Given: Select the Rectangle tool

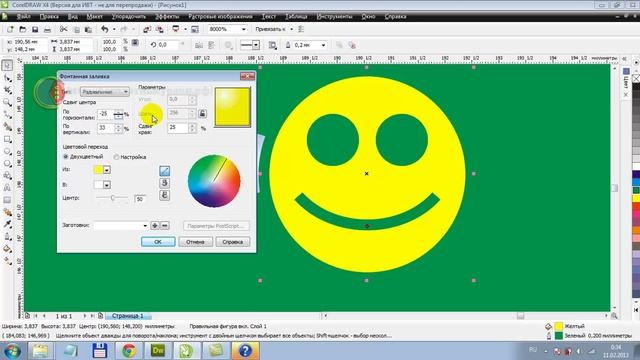Looking at the screenshot, I should (x=7, y=139).
